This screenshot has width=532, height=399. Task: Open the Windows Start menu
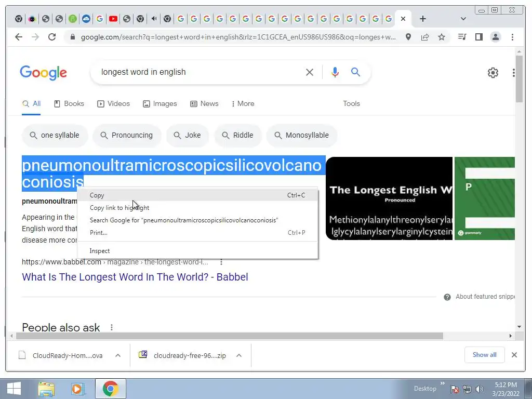(14, 389)
